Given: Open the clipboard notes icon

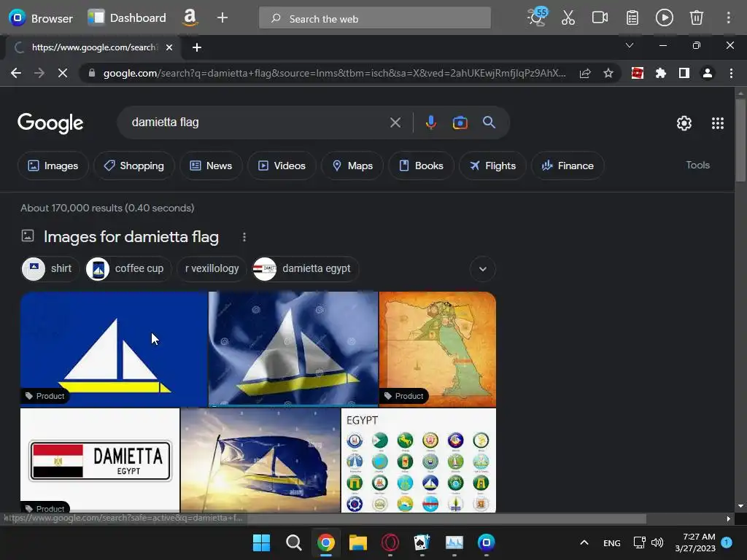Looking at the screenshot, I should pos(632,18).
